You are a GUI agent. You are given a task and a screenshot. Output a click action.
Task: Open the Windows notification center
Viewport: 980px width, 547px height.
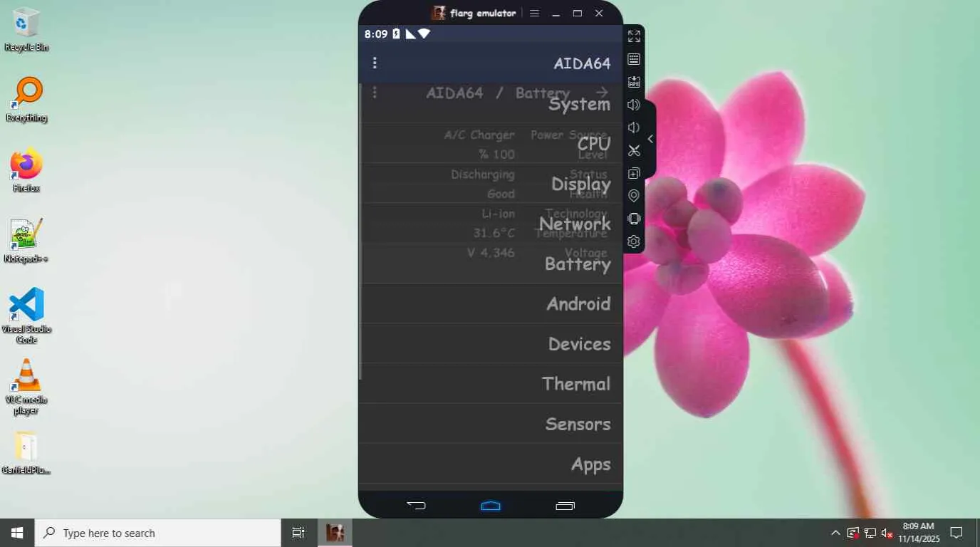[957, 533]
